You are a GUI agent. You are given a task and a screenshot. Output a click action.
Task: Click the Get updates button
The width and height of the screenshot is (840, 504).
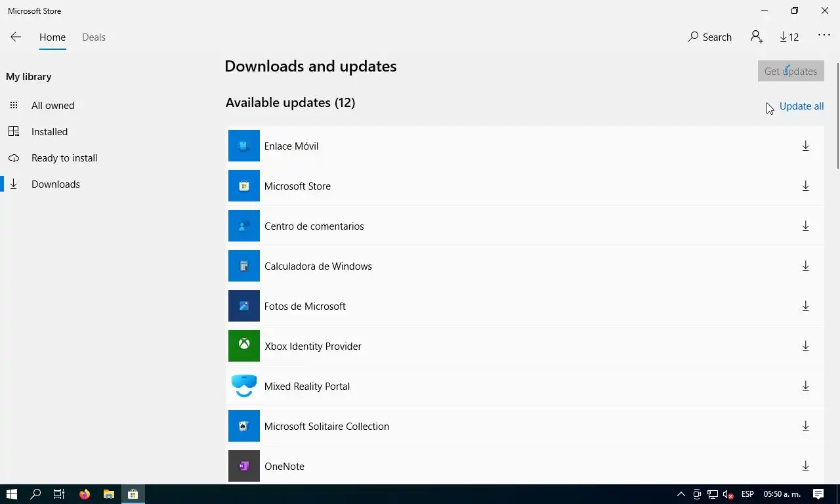tap(791, 71)
